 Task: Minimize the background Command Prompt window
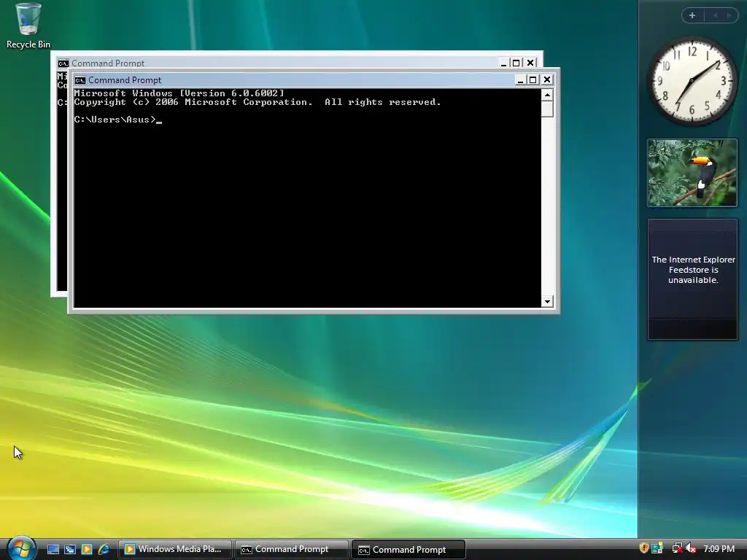[x=503, y=63]
